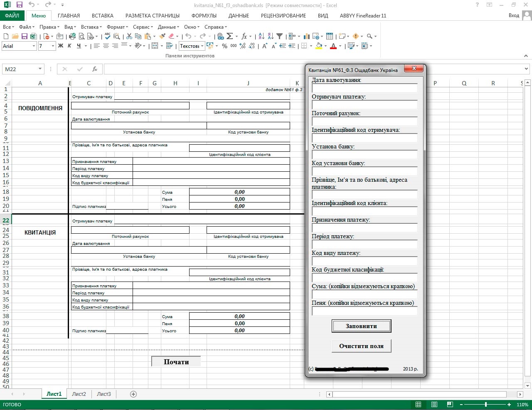Increase font size large A icon
This screenshot has height=410, width=532.
(x=265, y=46)
